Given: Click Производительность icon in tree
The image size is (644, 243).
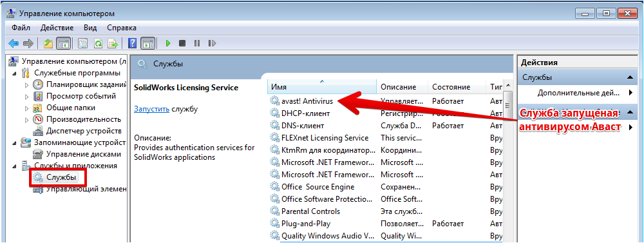Looking at the screenshot, I should [x=38, y=119].
